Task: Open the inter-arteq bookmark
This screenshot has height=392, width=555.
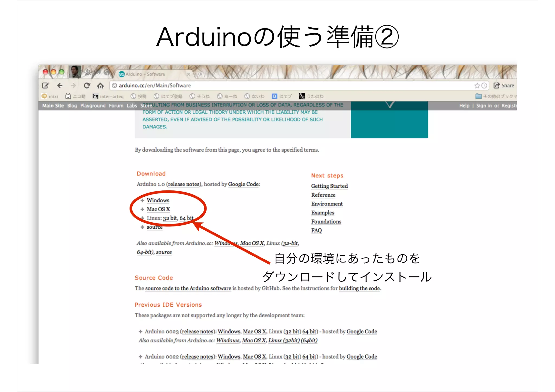Action: [108, 96]
